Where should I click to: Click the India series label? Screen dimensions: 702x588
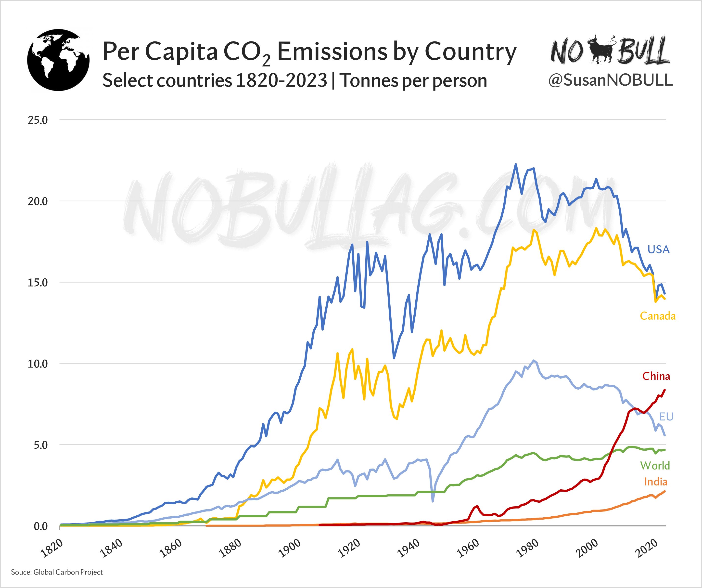coord(655,482)
